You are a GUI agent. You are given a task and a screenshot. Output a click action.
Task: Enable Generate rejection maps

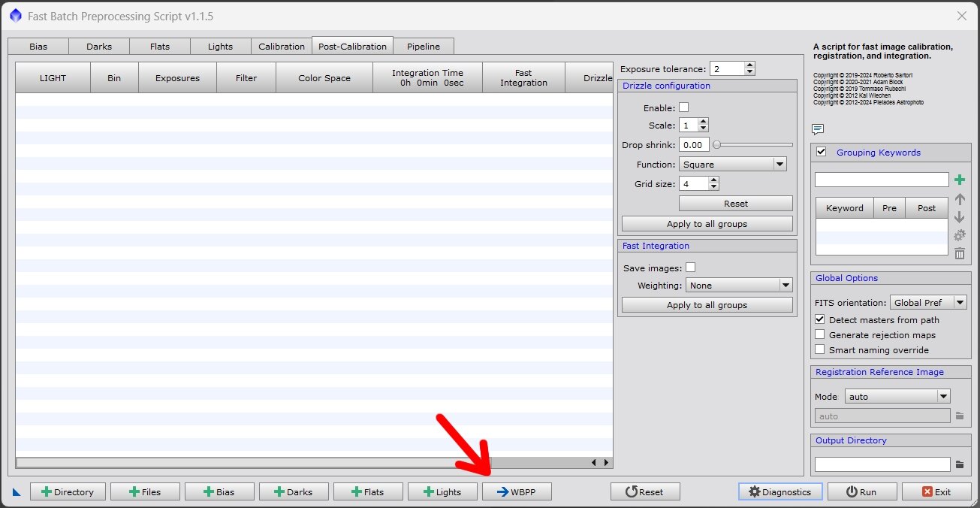coord(820,334)
